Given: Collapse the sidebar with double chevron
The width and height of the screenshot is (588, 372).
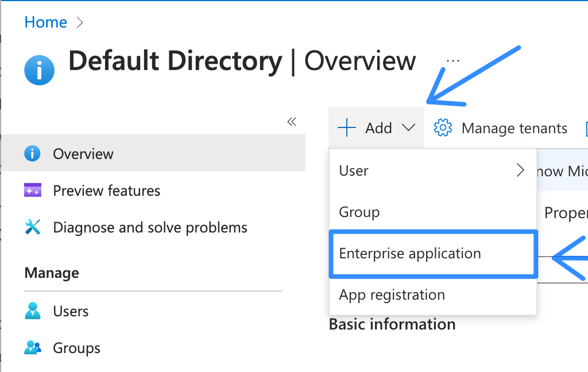Looking at the screenshot, I should point(292,122).
